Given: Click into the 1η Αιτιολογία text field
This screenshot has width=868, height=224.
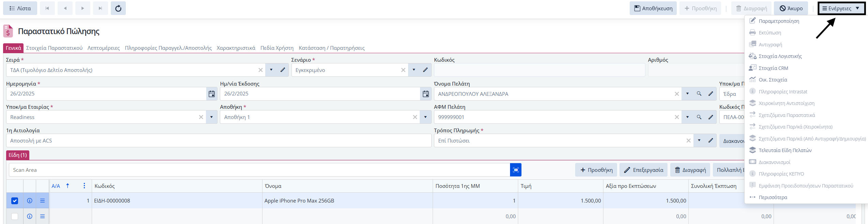Looking at the screenshot, I should [219, 140].
